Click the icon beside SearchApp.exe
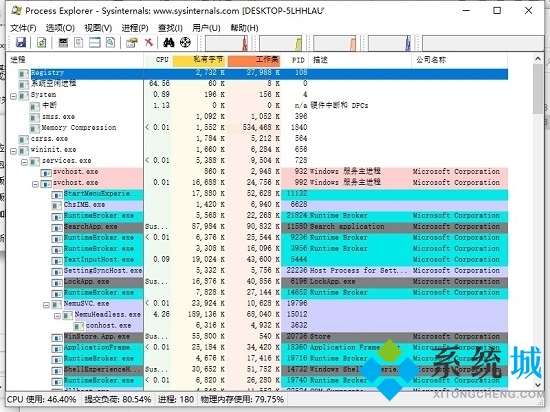 [x=56, y=227]
